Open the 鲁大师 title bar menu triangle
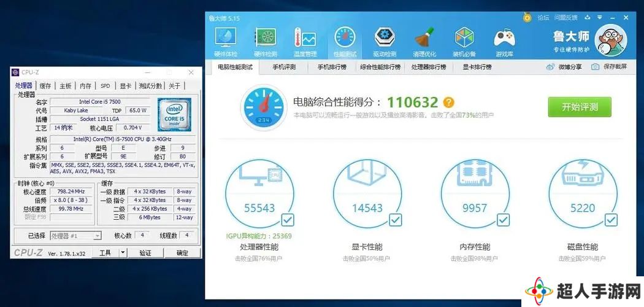Viewport: 644px width, 307px height. click(x=600, y=18)
